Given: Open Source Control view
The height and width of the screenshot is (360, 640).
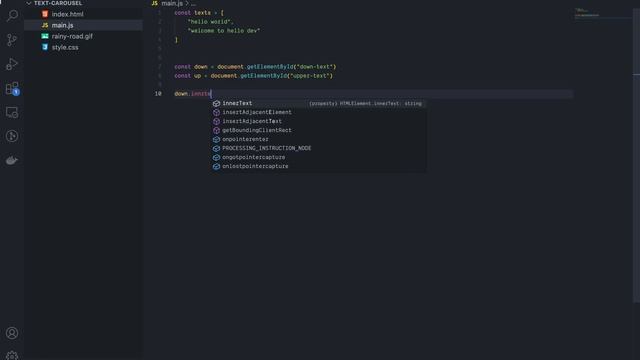Looking at the screenshot, I should (12, 40).
